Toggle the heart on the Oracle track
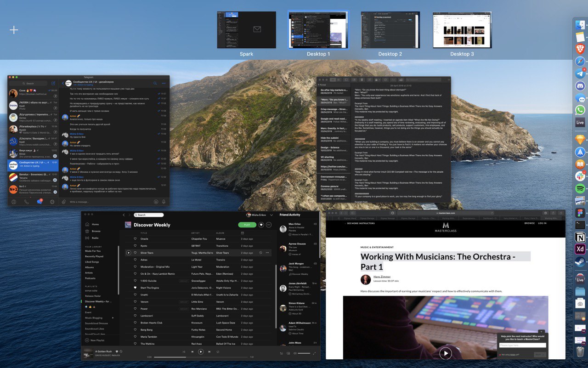Screen dimensions: 588x368 point(135,239)
